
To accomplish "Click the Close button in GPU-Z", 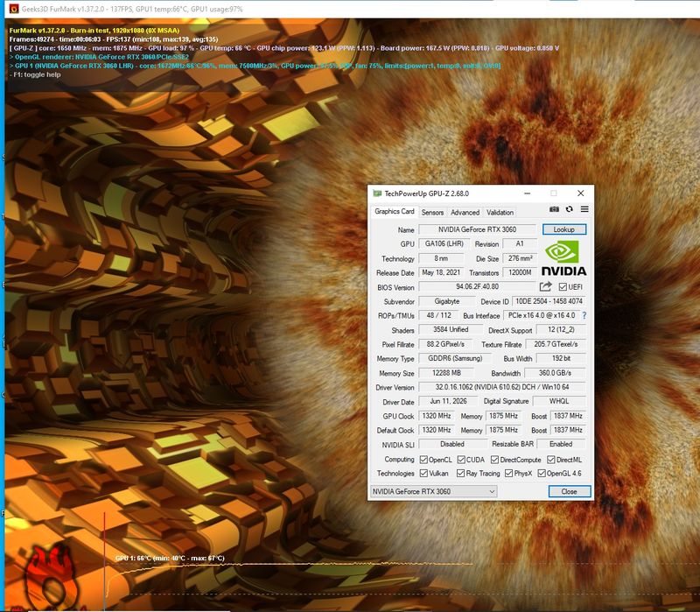I will [570, 491].
